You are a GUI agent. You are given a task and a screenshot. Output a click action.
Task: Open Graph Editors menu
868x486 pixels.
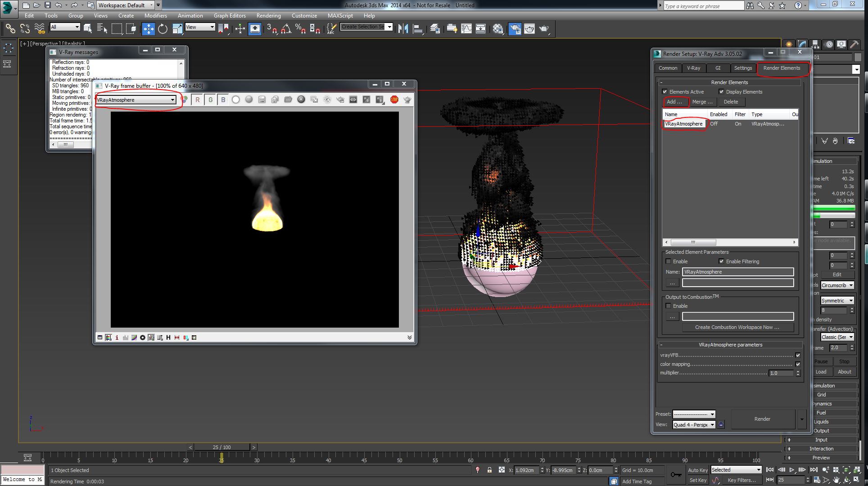(230, 15)
